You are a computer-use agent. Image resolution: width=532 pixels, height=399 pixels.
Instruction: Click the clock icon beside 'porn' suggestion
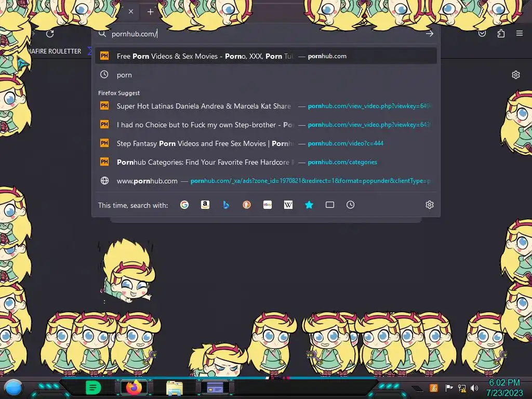[104, 75]
